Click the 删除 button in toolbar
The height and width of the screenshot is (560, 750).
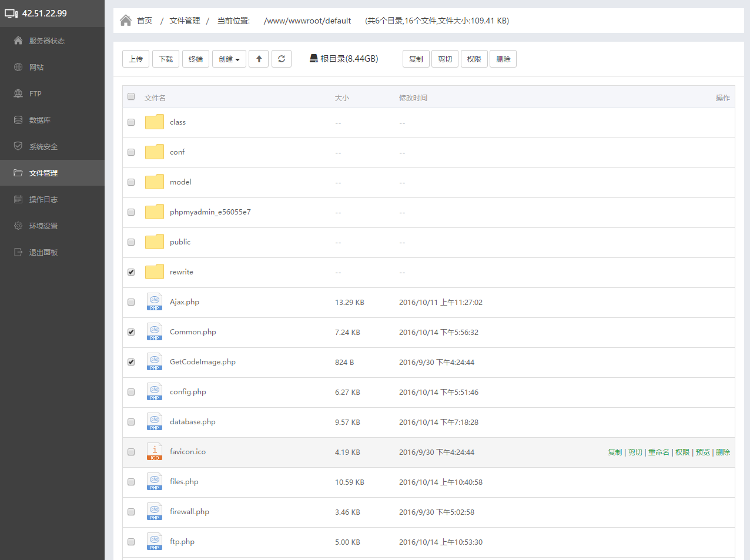pyautogui.click(x=503, y=59)
